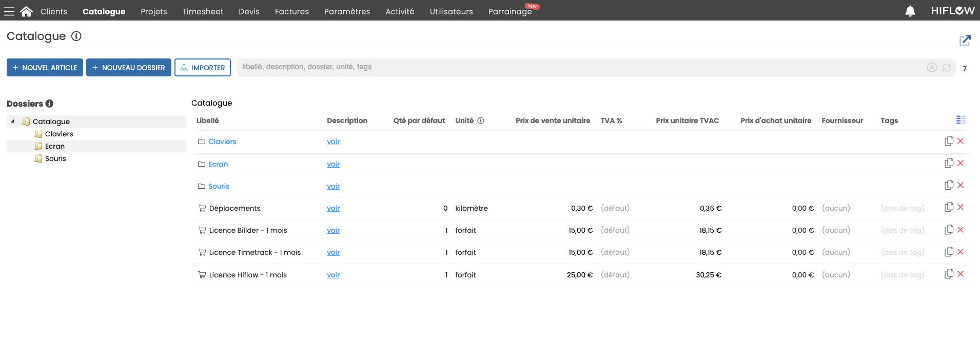View description of Licence Hiflow via voir
The image size is (980, 341).
334,275
